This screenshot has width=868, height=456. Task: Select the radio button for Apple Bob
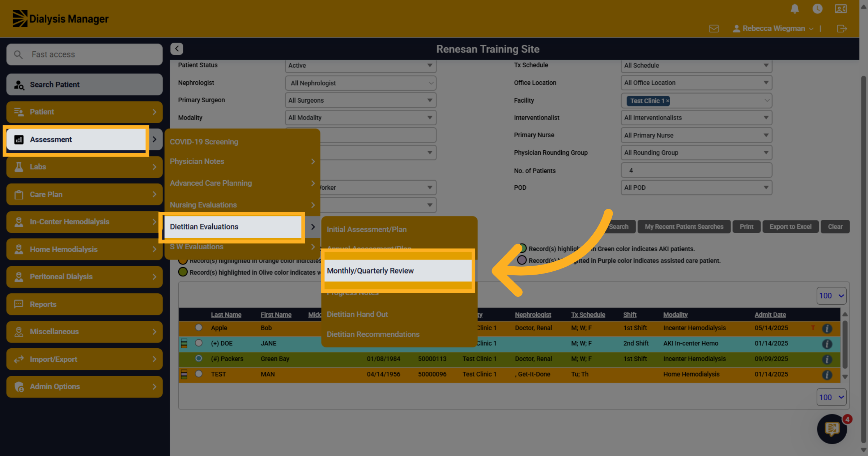coord(199,327)
